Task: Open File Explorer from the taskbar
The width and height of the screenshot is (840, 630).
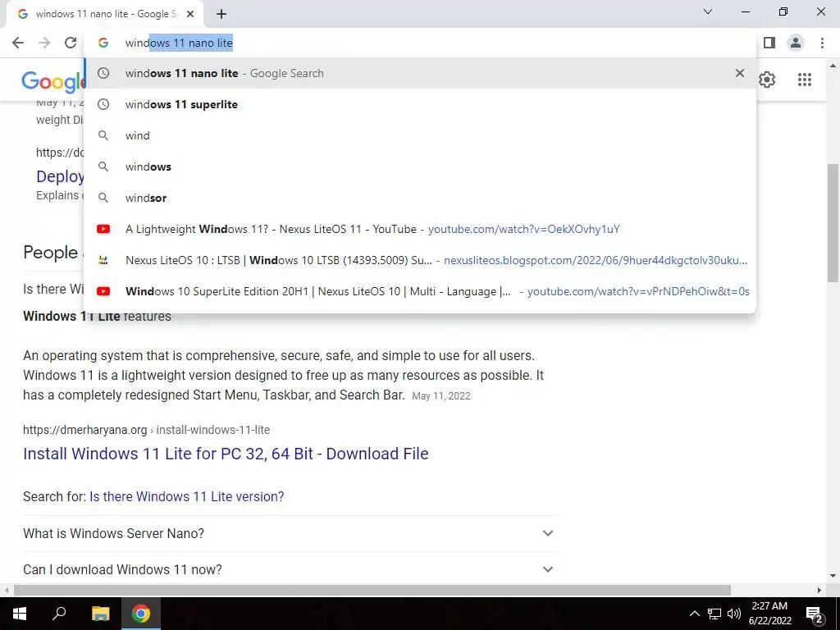Action: point(100,614)
